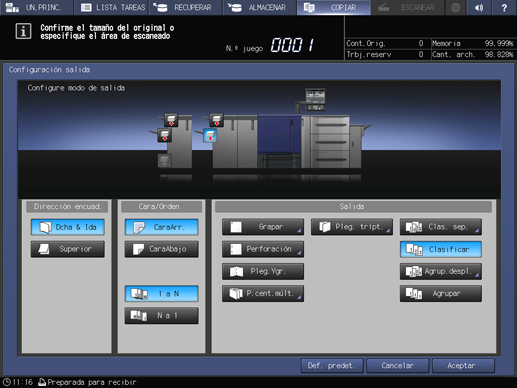This screenshot has height=388, width=517.
Task: Open the Perforación punch options
Action: [263, 249]
